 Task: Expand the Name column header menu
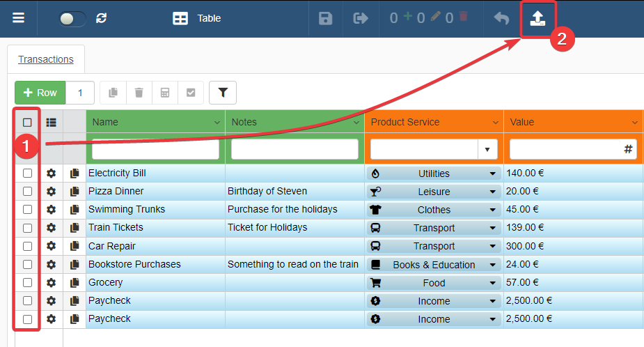point(216,123)
